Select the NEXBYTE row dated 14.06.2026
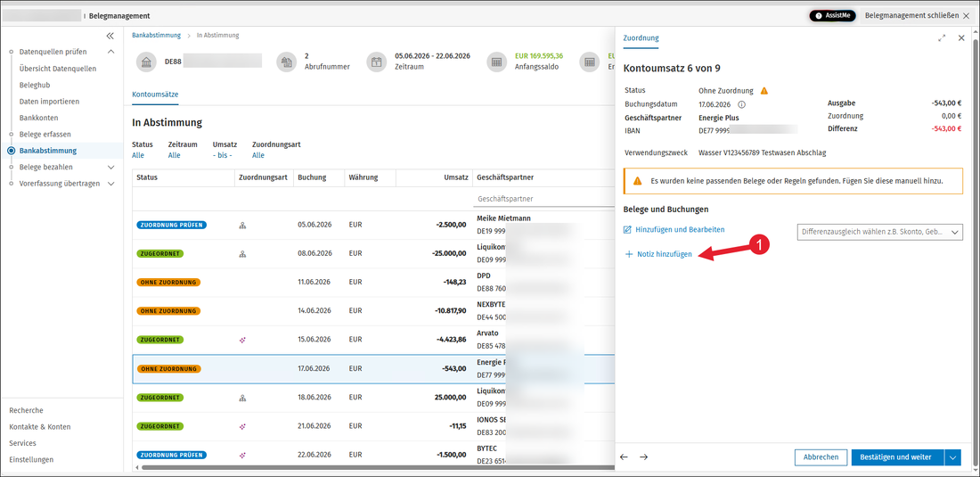980x477 pixels. 374,311
